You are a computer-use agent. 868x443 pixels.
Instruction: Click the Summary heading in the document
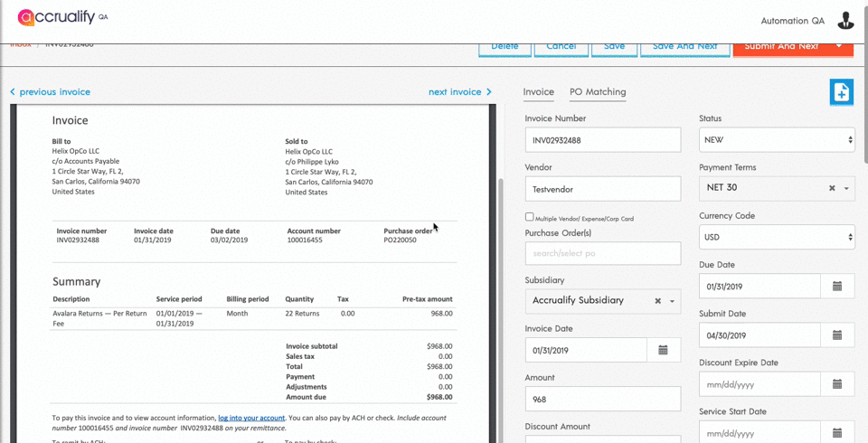click(76, 281)
